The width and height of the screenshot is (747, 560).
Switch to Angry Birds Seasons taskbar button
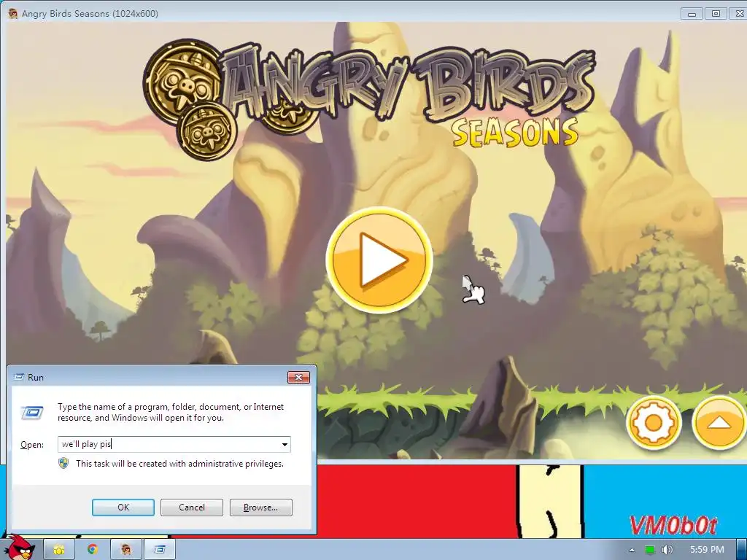[x=126, y=550]
